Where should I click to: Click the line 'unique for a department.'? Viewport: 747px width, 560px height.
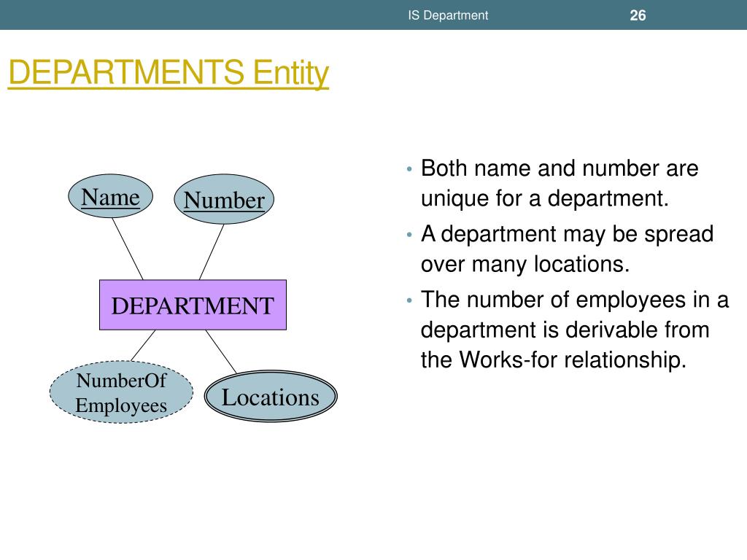tap(545, 198)
